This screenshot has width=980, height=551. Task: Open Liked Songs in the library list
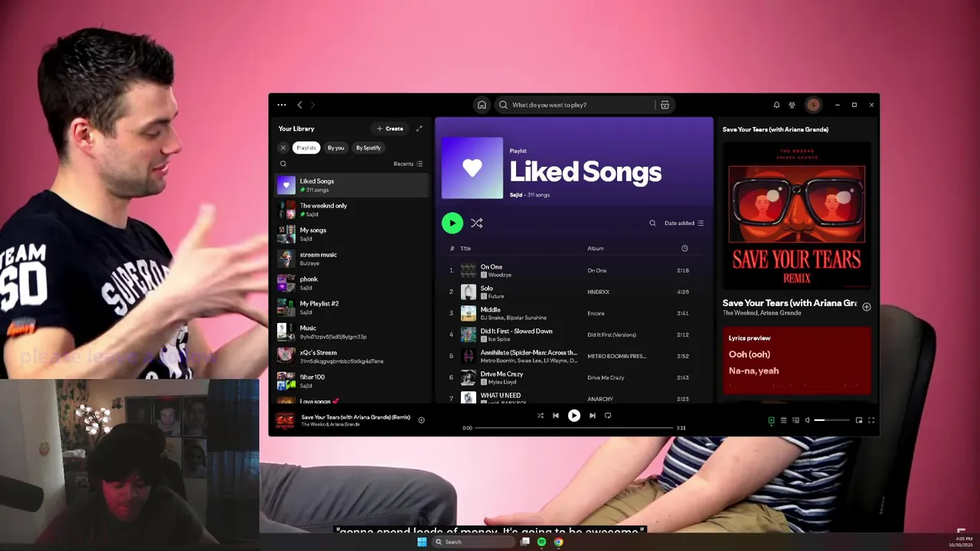pyautogui.click(x=352, y=185)
